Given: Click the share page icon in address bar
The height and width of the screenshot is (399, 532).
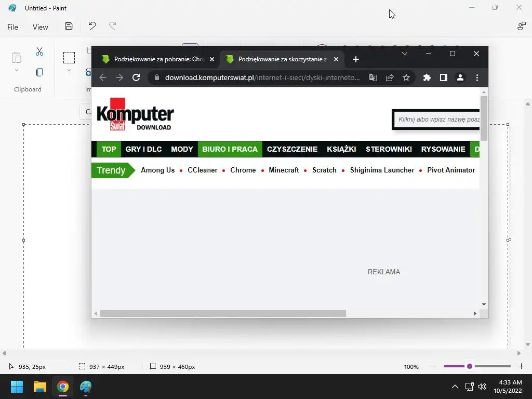Looking at the screenshot, I should pyautogui.click(x=390, y=78).
